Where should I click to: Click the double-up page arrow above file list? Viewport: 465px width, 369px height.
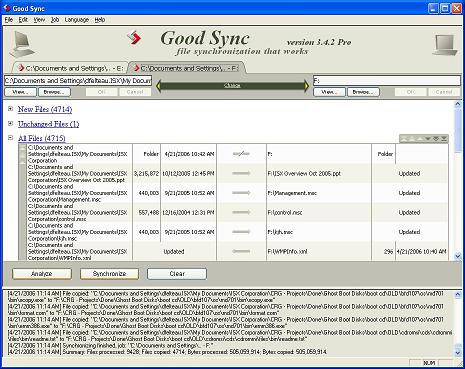pyautogui.click(x=411, y=139)
